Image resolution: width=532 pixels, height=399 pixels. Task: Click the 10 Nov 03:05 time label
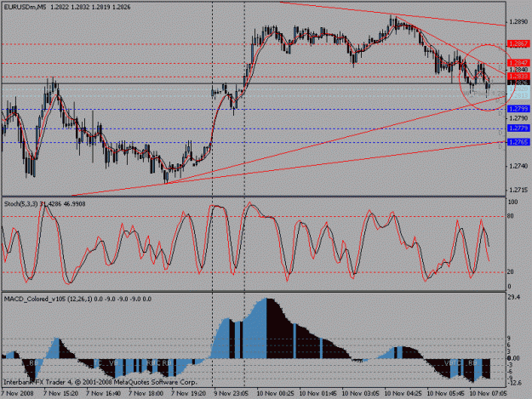tap(360, 394)
